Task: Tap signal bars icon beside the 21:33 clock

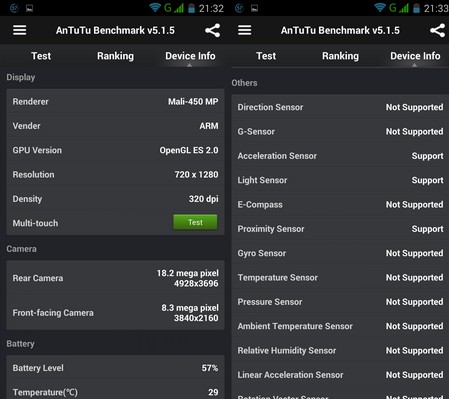Action: (x=404, y=8)
